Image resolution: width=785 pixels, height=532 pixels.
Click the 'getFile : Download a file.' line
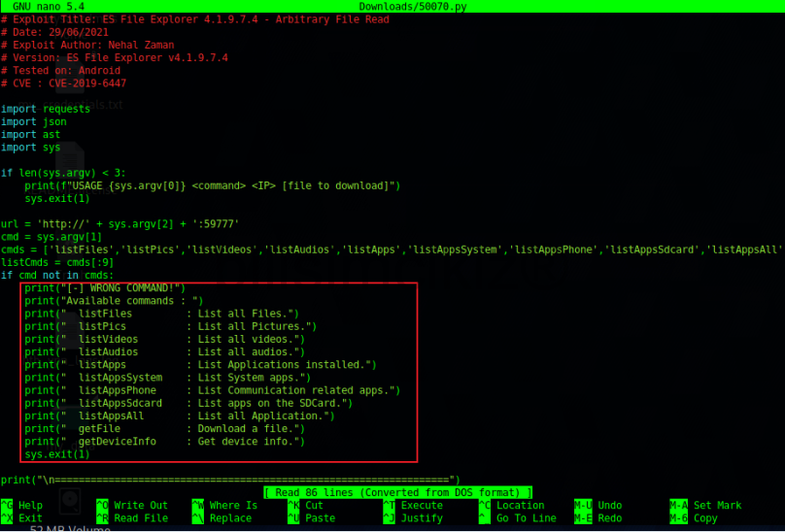coord(165,429)
